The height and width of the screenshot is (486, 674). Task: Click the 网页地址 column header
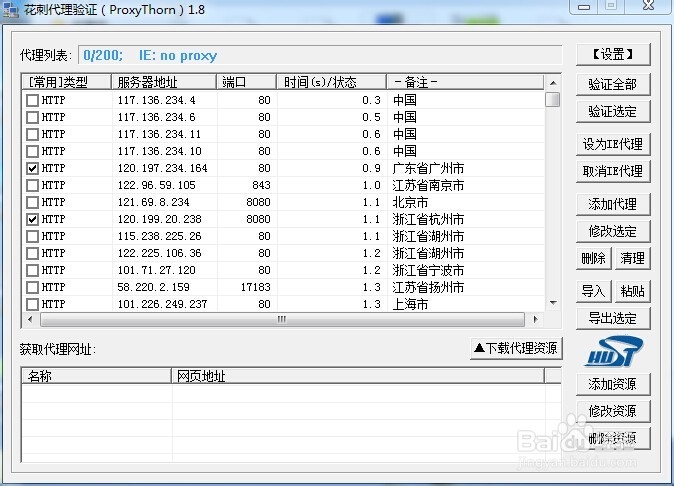358,376
